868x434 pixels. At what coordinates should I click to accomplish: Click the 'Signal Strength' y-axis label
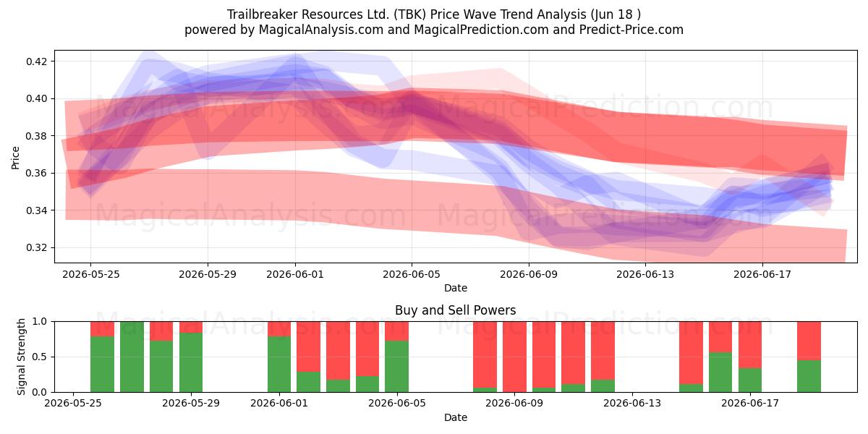pos(22,357)
